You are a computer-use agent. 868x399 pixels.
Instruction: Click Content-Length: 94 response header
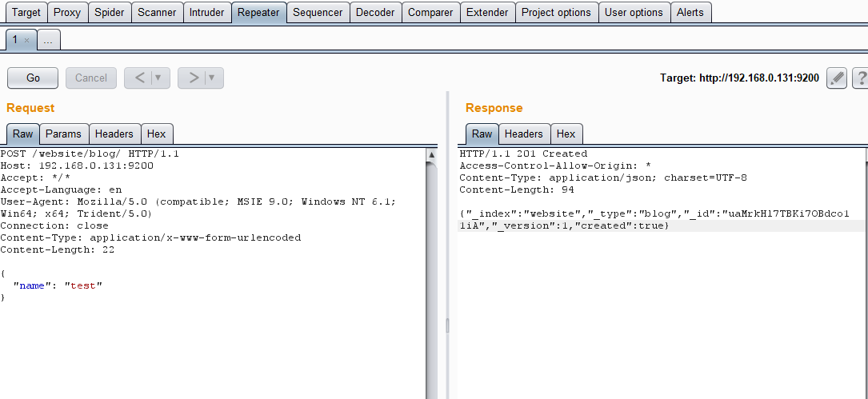(517, 190)
